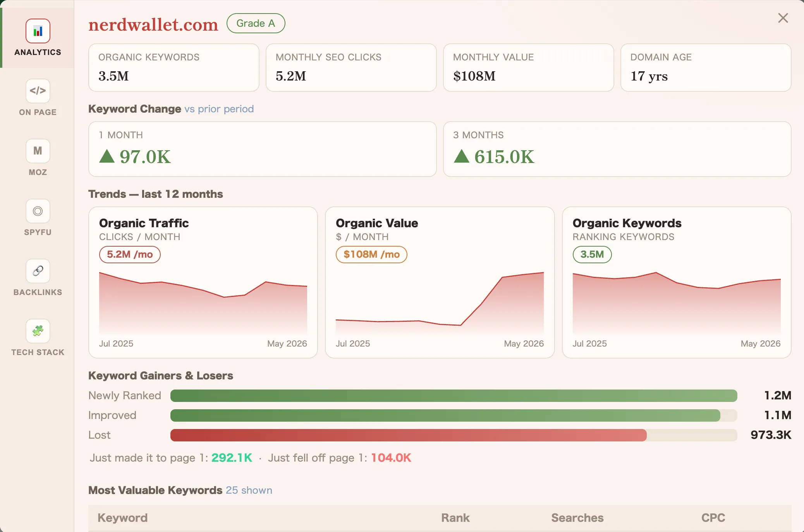The width and height of the screenshot is (804, 532).
Task: Click the 1 Month 97.0K change value
Action: click(x=145, y=157)
